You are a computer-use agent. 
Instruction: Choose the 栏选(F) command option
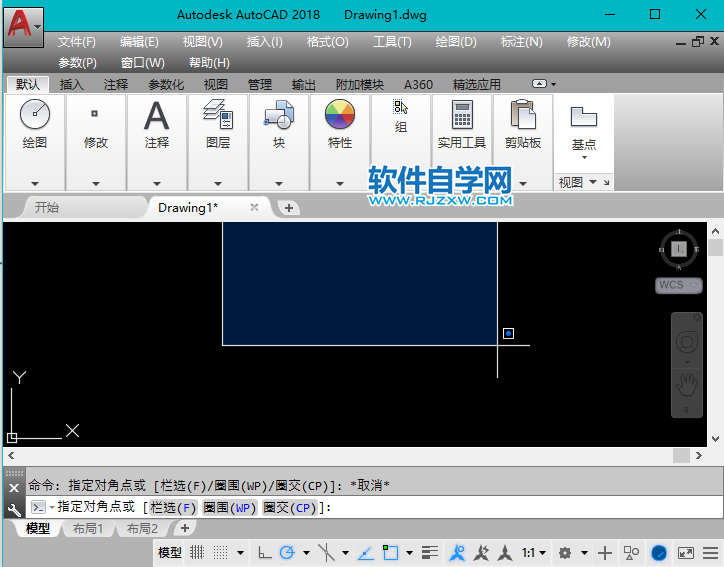pos(173,508)
